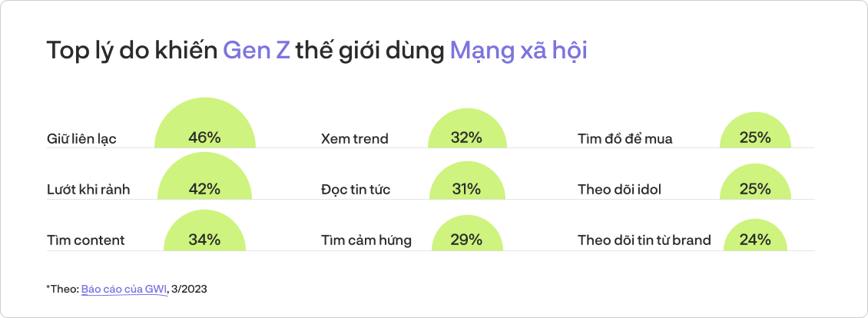This screenshot has height=318, width=868.
Task: Click the 24% bubble for brand news
Action: [755, 234]
